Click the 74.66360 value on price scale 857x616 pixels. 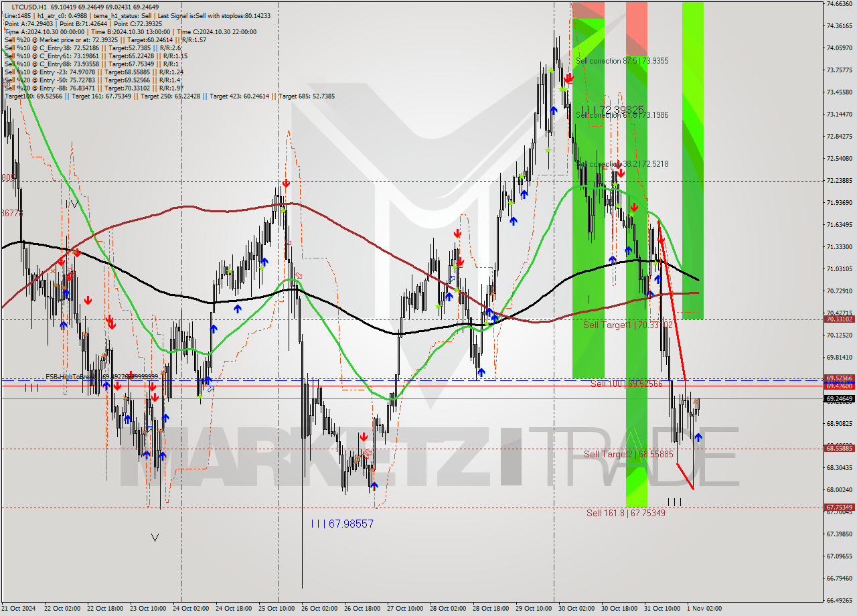click(x=840, y=4)
